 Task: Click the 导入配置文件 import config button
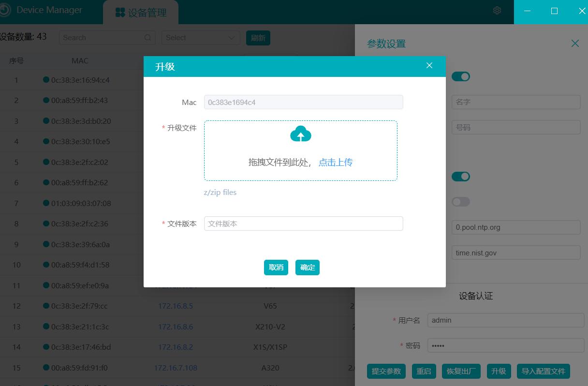(543, 371)
